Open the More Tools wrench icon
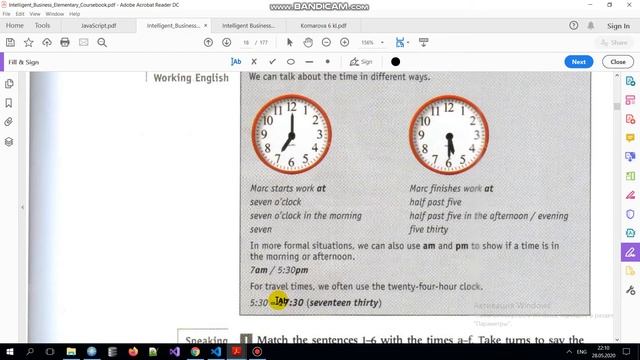The width and height of the screenshot is (640, 360). (x=630, y=290)
